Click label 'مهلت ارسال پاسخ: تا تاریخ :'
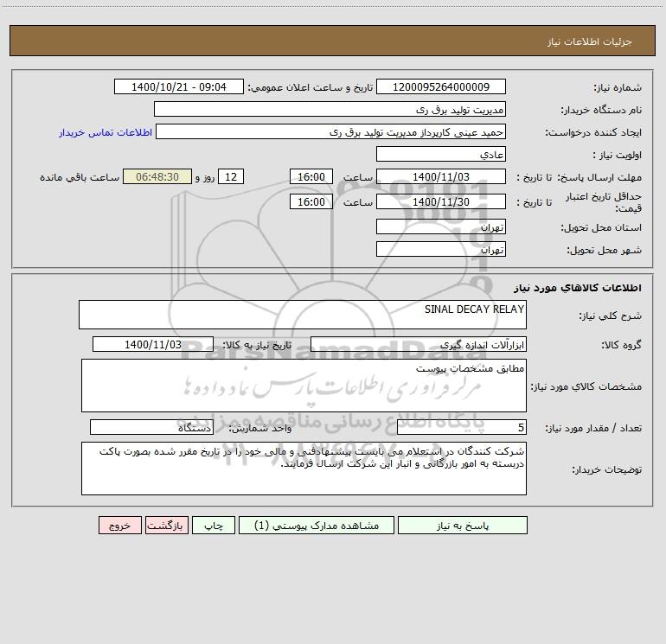Screen dimensions: 666x644 tap(579, 177)
